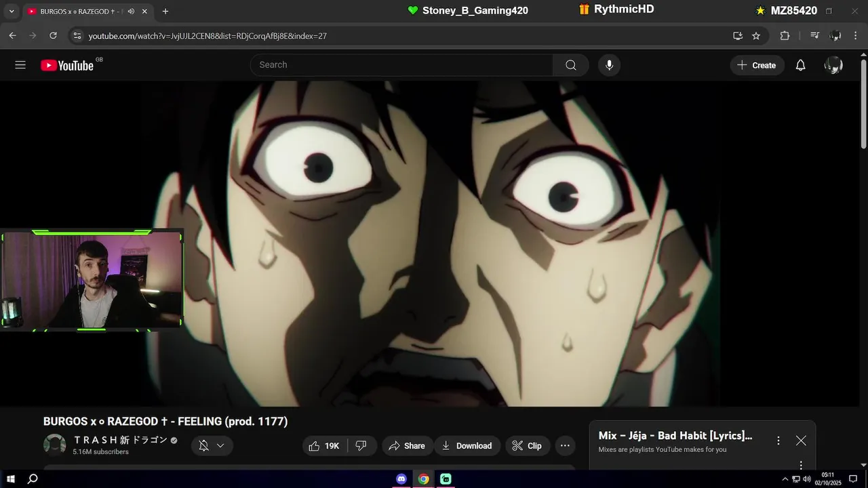Open the volume control in system tray
The width and height of the screenshot is (868, 488).
tap(807, 479)
